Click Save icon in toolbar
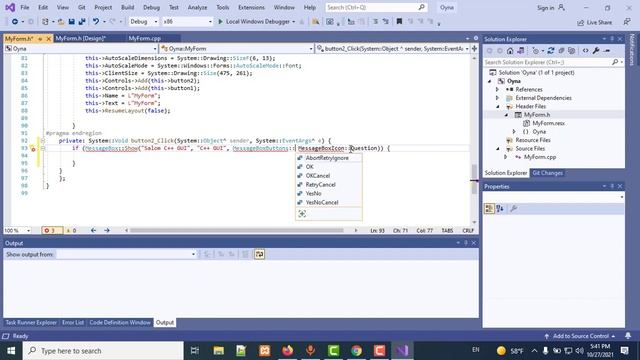 coord(71,22)
